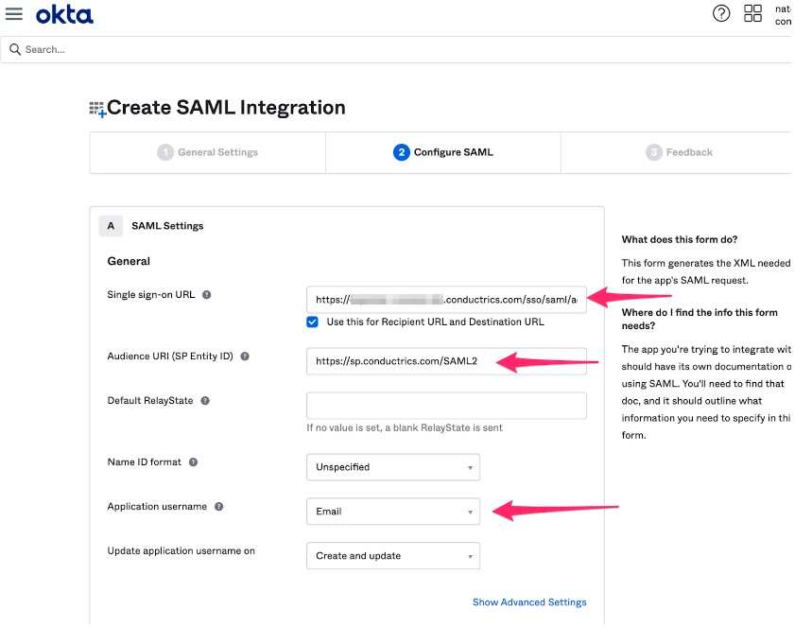The image size is (812, 644).
Task: Open Update application username on dropdown
Action: click(393, 556)
